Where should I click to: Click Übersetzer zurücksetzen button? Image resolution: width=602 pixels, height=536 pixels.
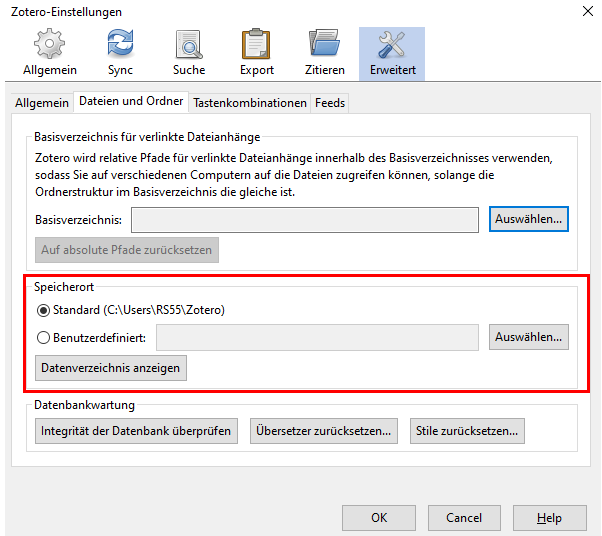[x=324, y=431]
